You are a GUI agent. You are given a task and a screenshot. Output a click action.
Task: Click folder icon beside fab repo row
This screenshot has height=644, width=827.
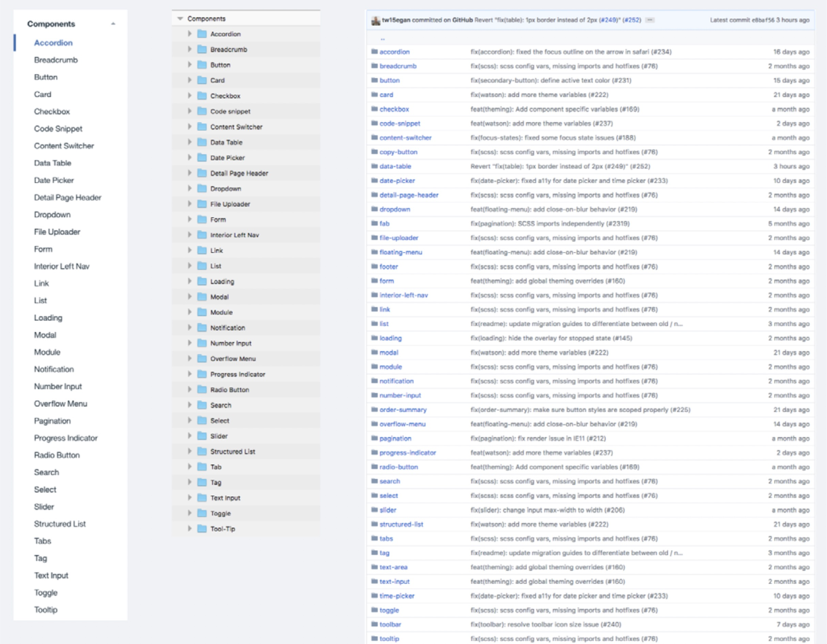(374, 224)
